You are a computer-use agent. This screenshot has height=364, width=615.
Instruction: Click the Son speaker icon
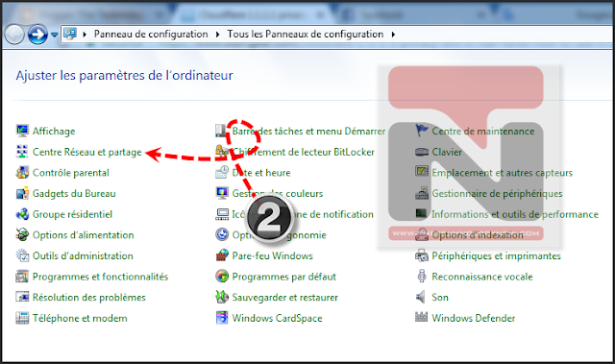coord(421,297)
